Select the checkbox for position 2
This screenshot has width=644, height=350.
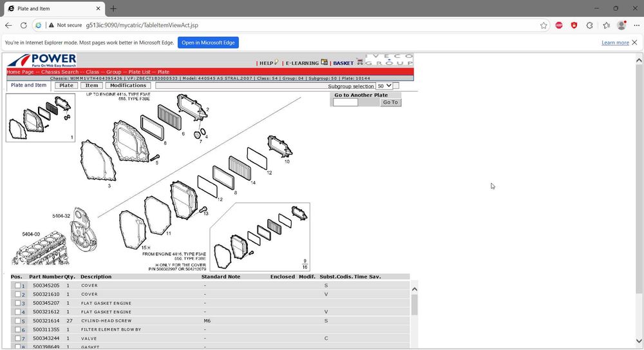click(17, 294)
